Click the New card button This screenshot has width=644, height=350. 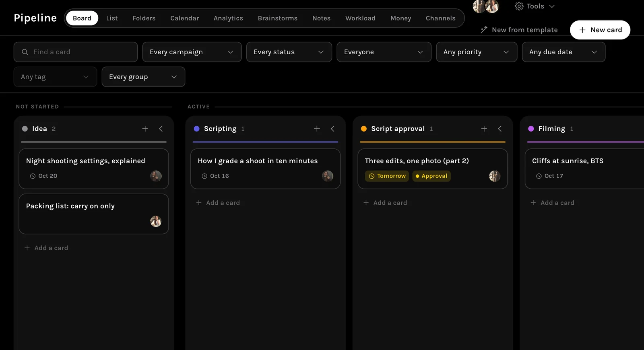tap(600, 30)
